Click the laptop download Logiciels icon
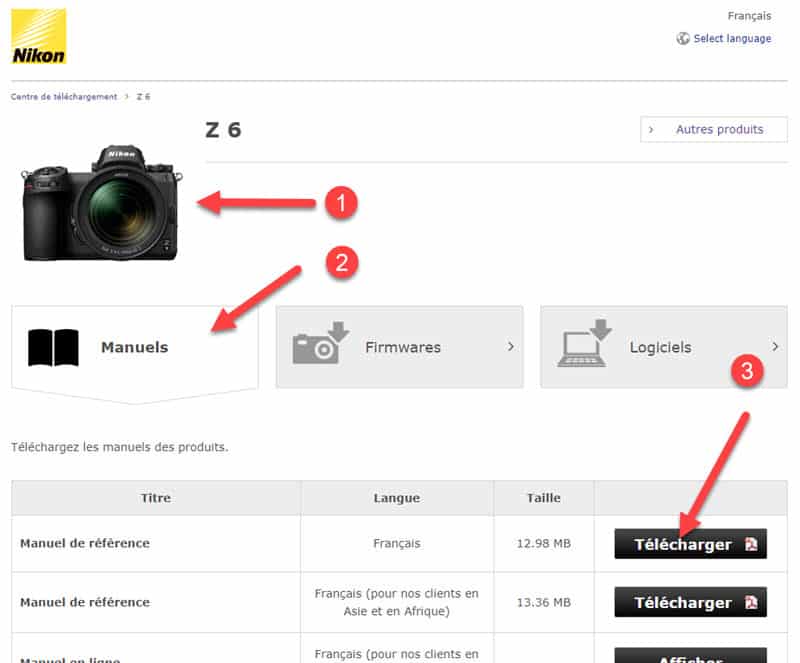 [585, 342]
